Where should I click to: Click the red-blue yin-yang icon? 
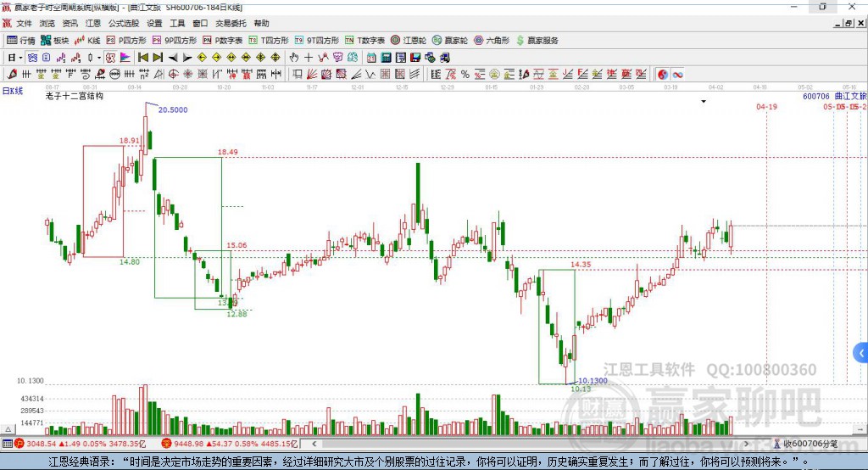point(663,75)
